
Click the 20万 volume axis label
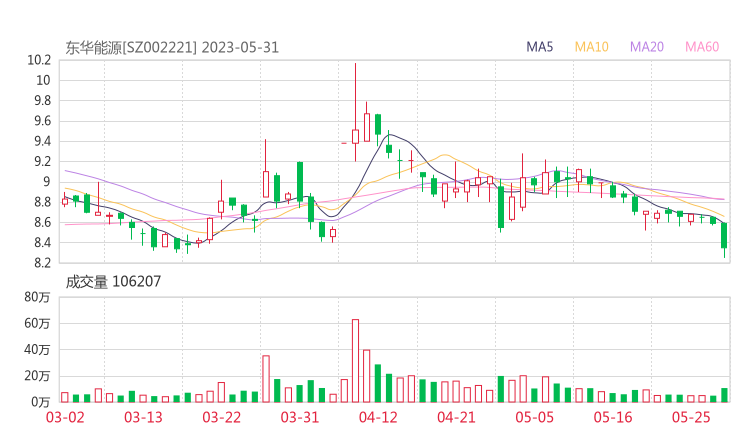(37, 376)
